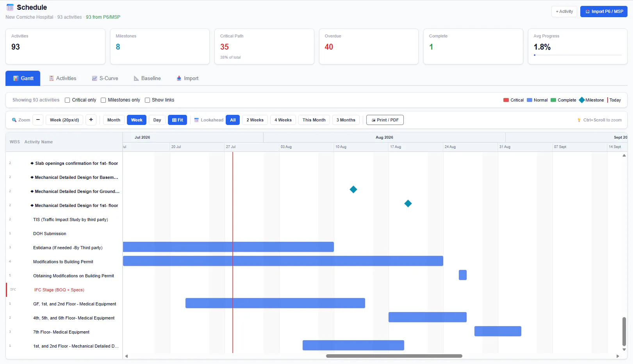Click the Critical Path 35 card
The image size is (633, 364).
pyautogui.click(x=264, y=46)
